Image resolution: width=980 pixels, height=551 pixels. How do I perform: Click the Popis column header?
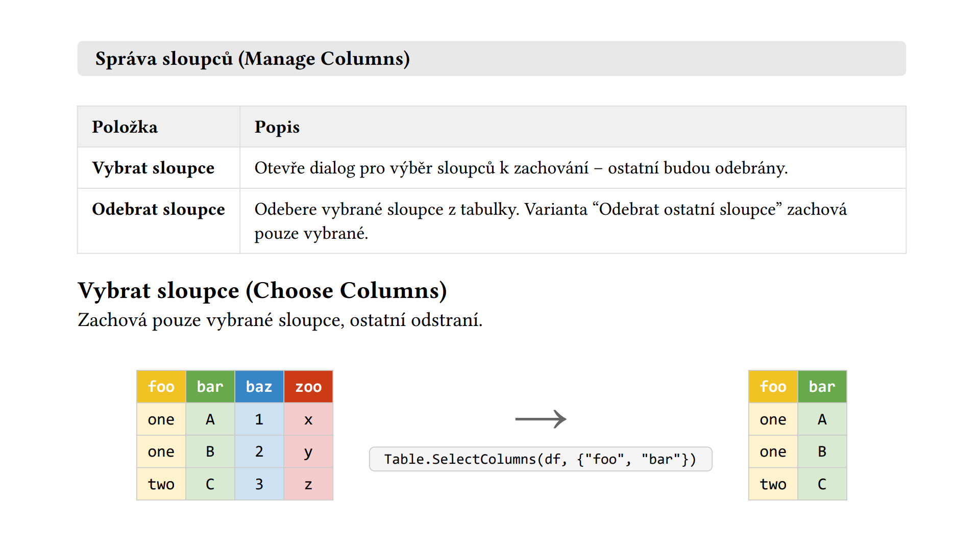pyautogui.click(x=277, y=127)
